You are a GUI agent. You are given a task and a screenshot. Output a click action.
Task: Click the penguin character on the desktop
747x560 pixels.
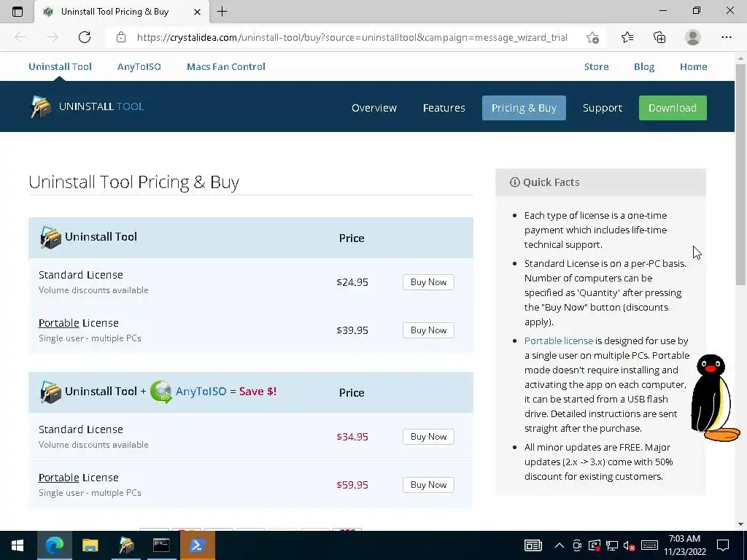[x=715, y=398]
